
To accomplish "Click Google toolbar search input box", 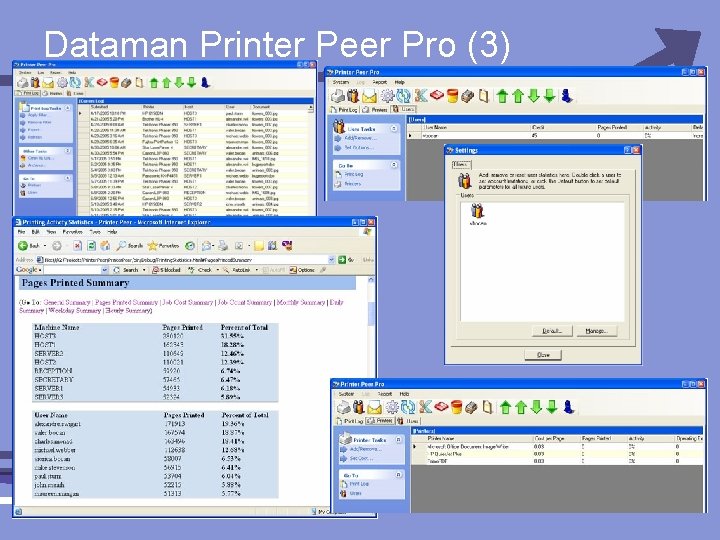I will (72, 270).
